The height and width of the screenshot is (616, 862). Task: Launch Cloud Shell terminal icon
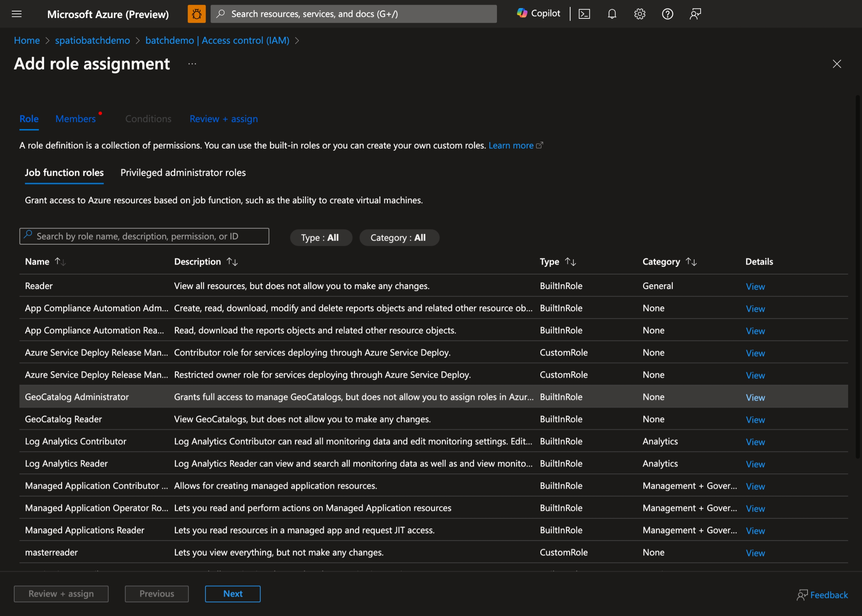584,14
